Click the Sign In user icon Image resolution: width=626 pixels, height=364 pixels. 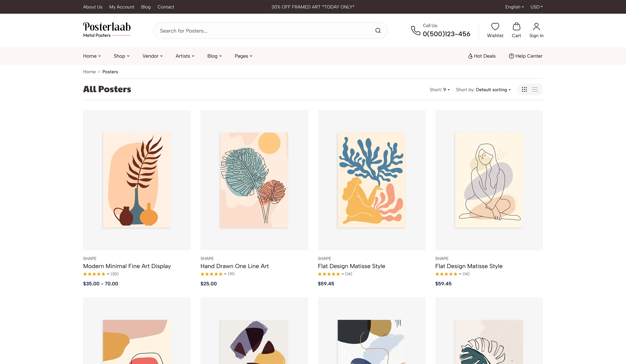click(x=536, y=27)
